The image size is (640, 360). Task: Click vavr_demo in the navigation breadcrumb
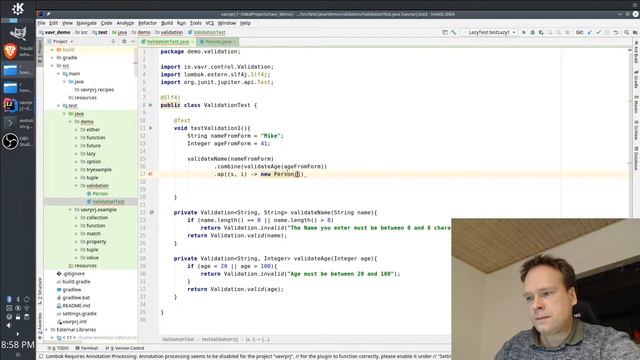55,32
